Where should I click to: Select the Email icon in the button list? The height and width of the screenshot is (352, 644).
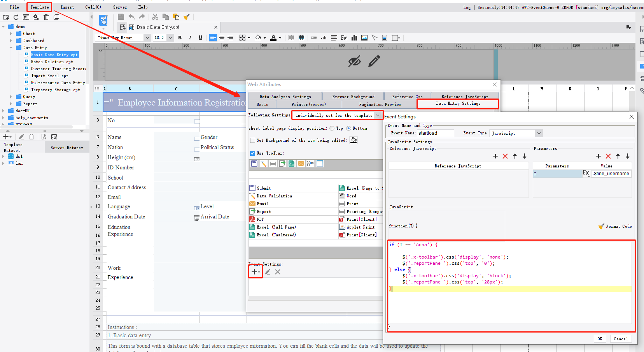tap(253, 203)
